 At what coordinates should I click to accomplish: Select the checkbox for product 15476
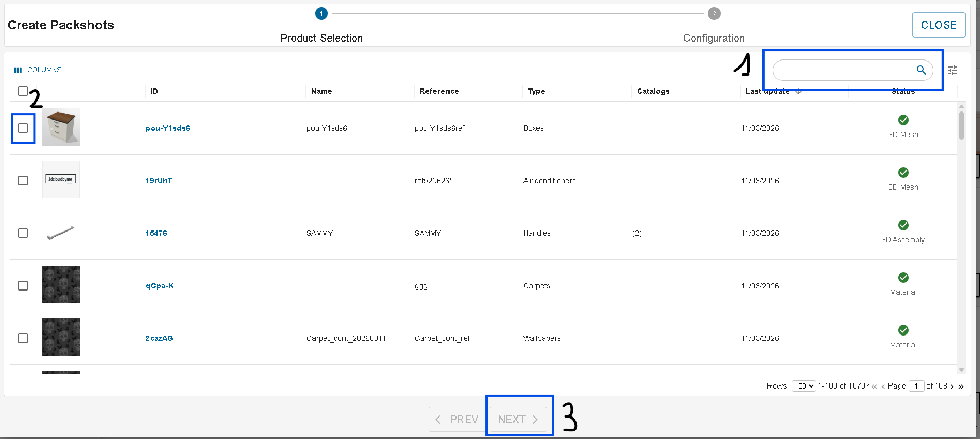[x=23, y=233]
